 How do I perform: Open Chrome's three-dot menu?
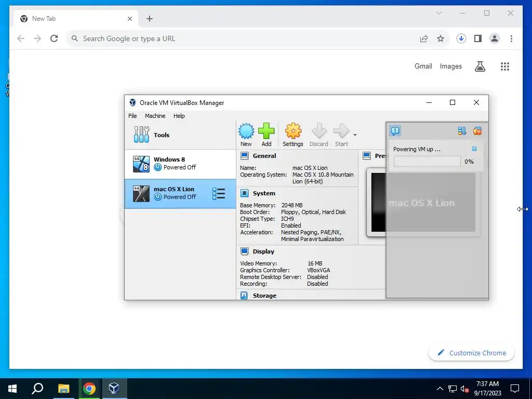[511, 38]
